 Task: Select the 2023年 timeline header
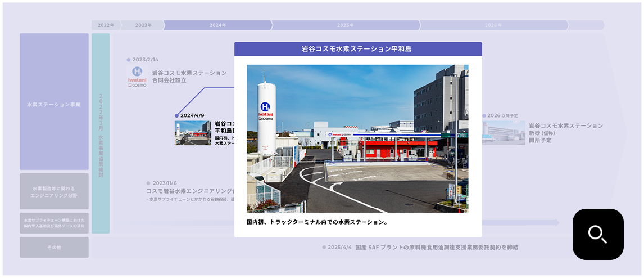pyautogui.click(x=142, y=25)
